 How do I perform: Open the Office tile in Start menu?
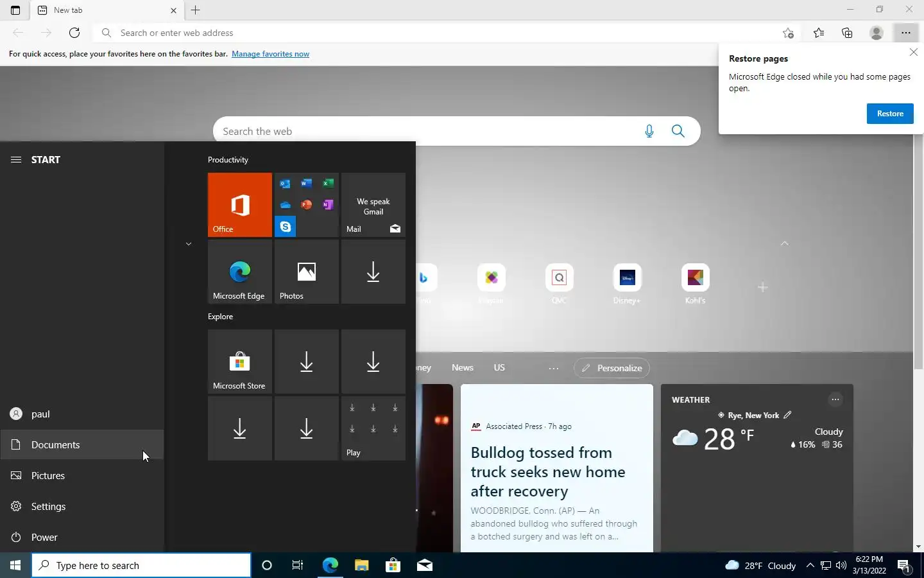[x=240, y=205]
